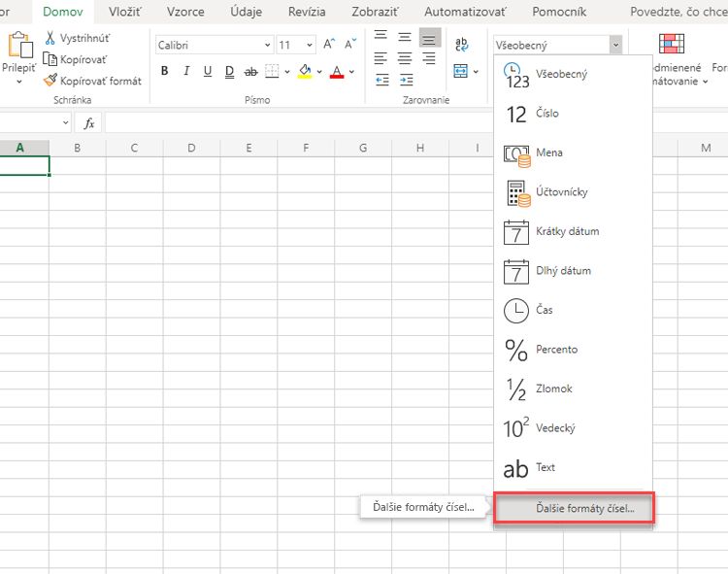Toggle Italic formatting
The height and width of the screenshot is (574, 728).
(186, 71)
